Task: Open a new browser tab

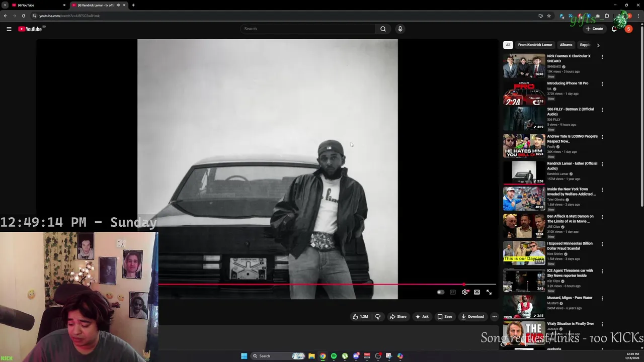Action: [133, 5]
